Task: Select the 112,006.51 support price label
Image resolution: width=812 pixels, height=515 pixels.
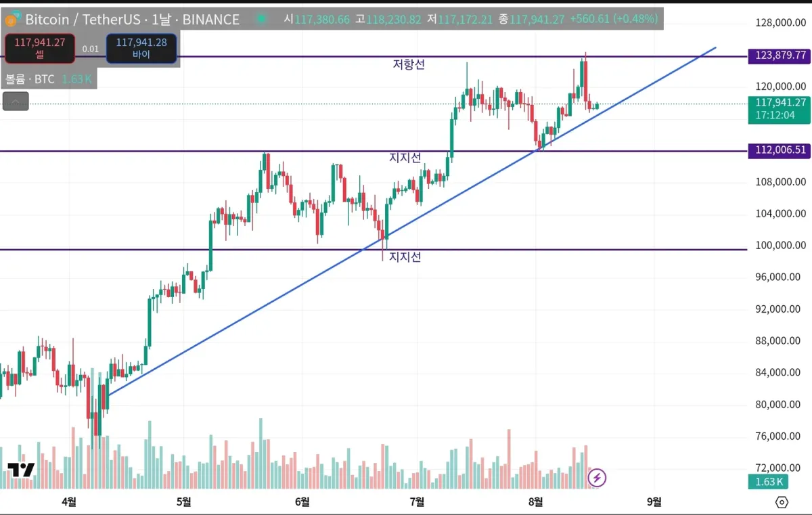Action: tap(781, 150)
